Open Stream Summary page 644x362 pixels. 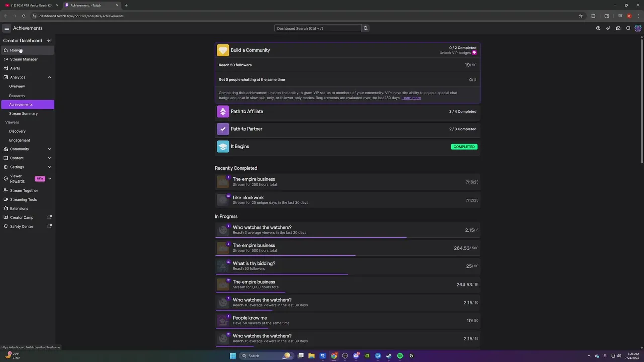[27, 113]
